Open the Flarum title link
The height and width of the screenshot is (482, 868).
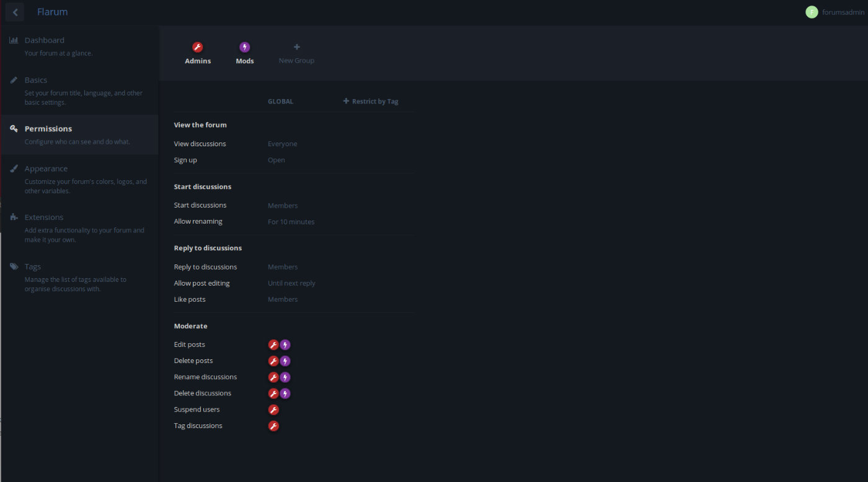(53, 12)
